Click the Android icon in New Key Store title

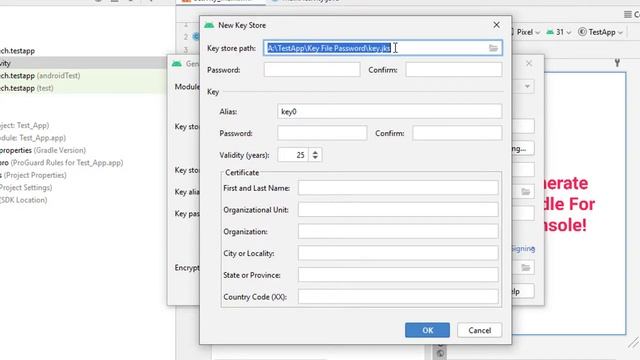(209, 25)
